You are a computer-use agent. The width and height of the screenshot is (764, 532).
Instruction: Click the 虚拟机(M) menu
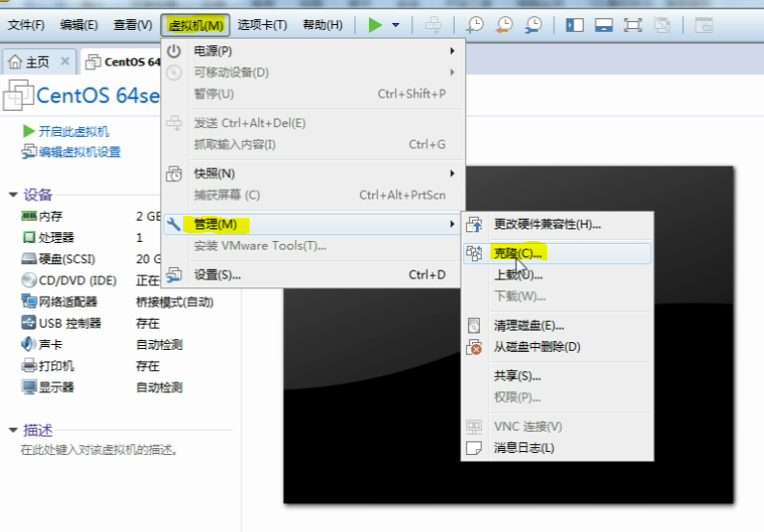(x=196, y=24)
